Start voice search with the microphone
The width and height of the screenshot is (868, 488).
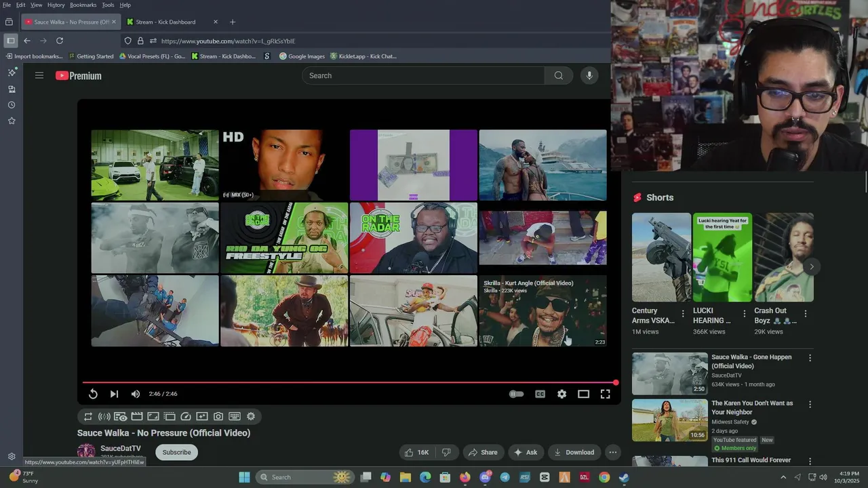589,76
